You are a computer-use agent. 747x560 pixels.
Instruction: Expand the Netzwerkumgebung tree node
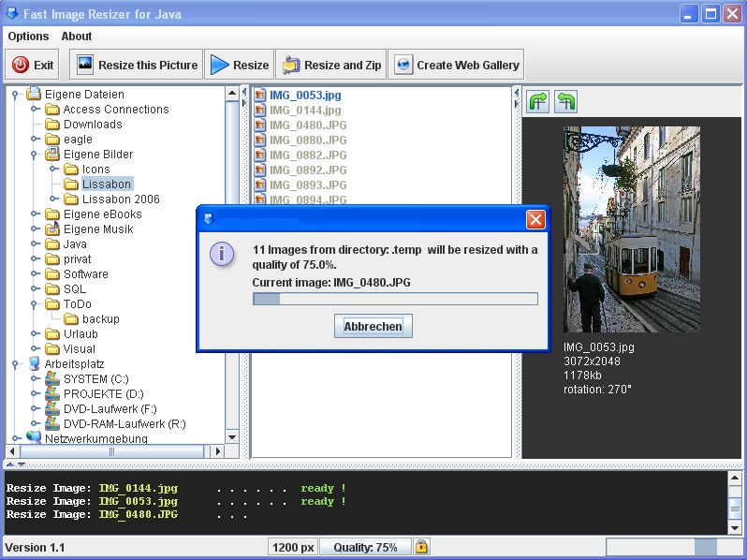point(16,438)
